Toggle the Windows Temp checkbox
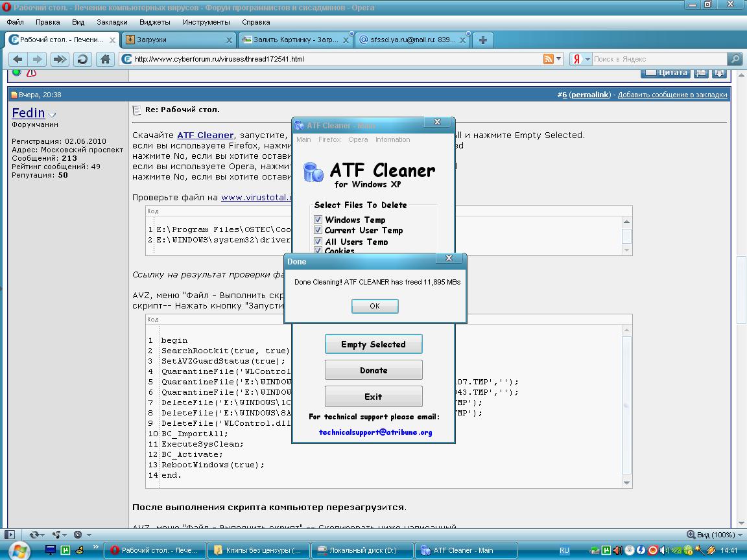 point(318,220)
